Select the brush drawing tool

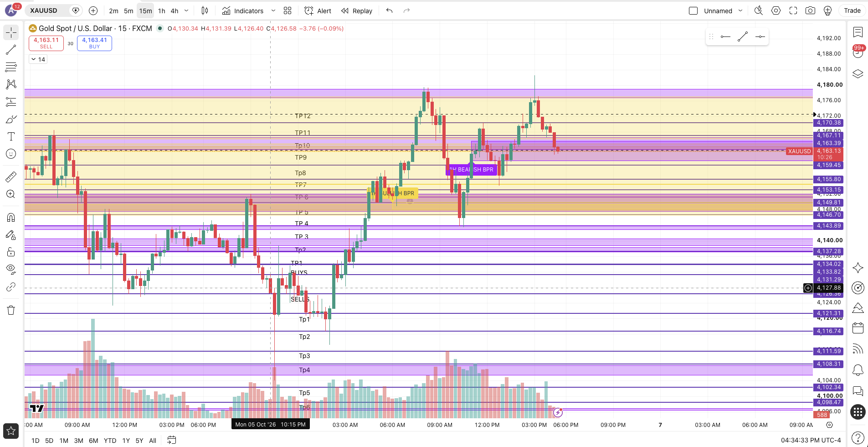pos(11,119)
